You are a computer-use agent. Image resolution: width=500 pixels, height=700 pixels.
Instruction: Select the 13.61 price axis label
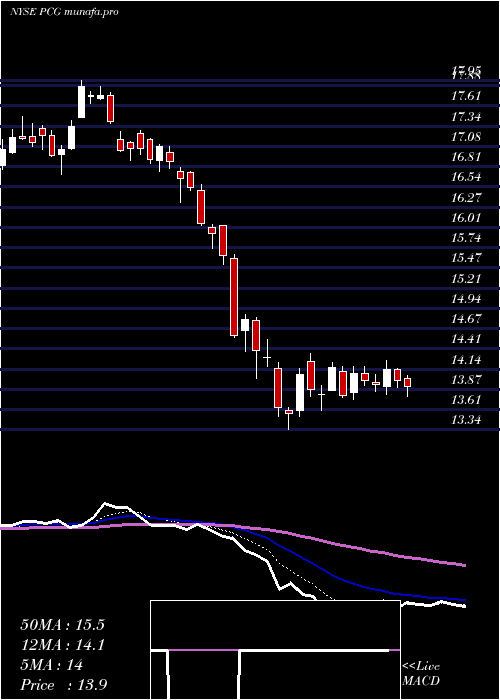pyautogui.click(x=466, y=400)
